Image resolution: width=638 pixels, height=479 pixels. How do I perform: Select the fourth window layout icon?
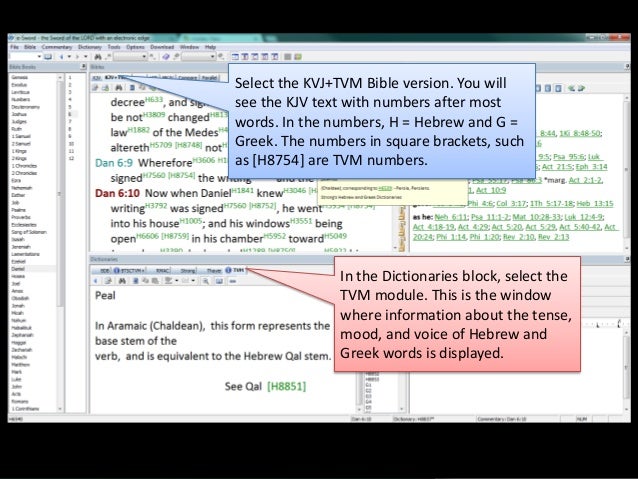pos(264,57)
